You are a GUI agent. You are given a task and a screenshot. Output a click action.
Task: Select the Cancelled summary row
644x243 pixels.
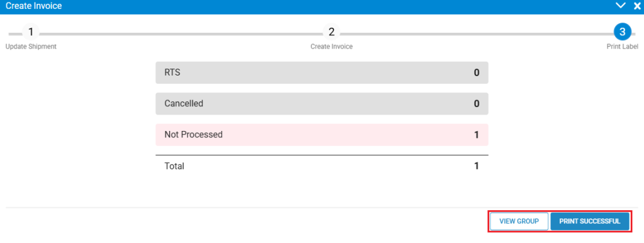321,104
